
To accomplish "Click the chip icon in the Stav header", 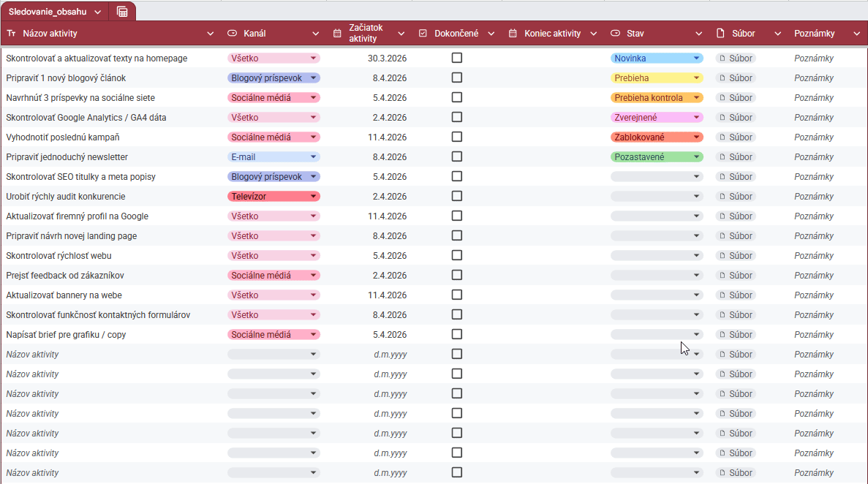I will point(614,33).
